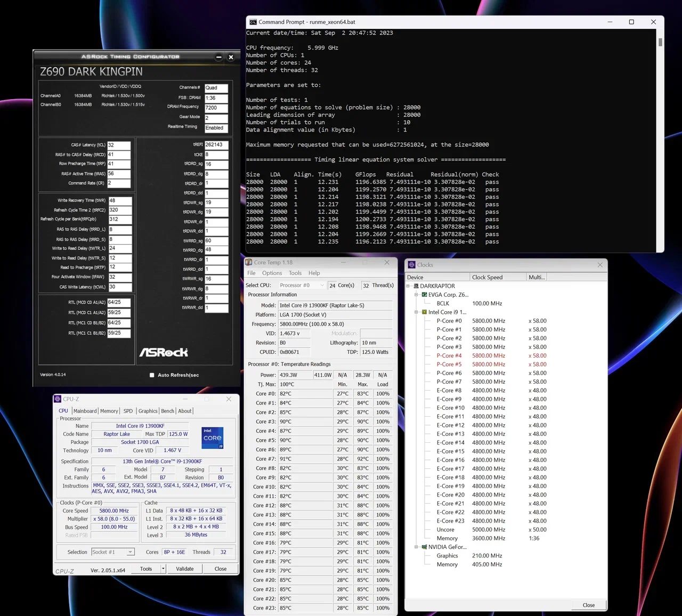The width and height of the screenshot is (682, 616).
Task: Click the CPU-Z title bar icon
Action: pyautogui.click(x=58, y=399)
